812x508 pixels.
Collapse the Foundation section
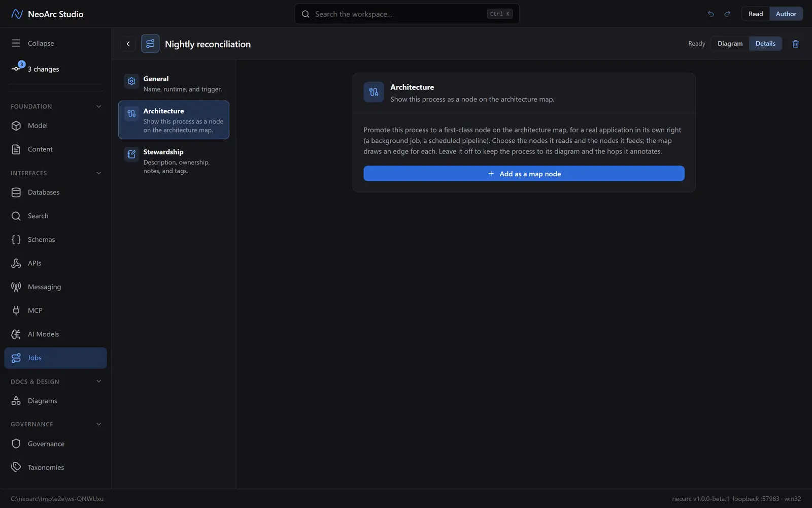(x=98, y=107)
